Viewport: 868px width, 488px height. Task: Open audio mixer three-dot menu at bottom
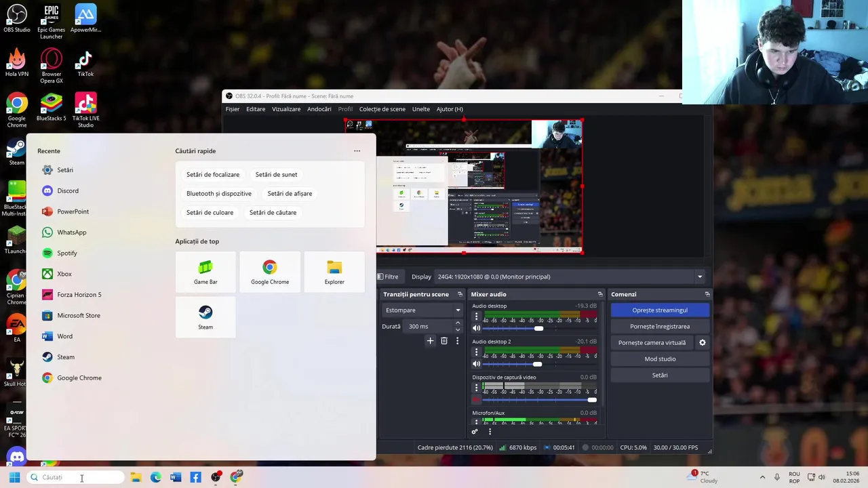pyautogui.click(x=490, y=432)
